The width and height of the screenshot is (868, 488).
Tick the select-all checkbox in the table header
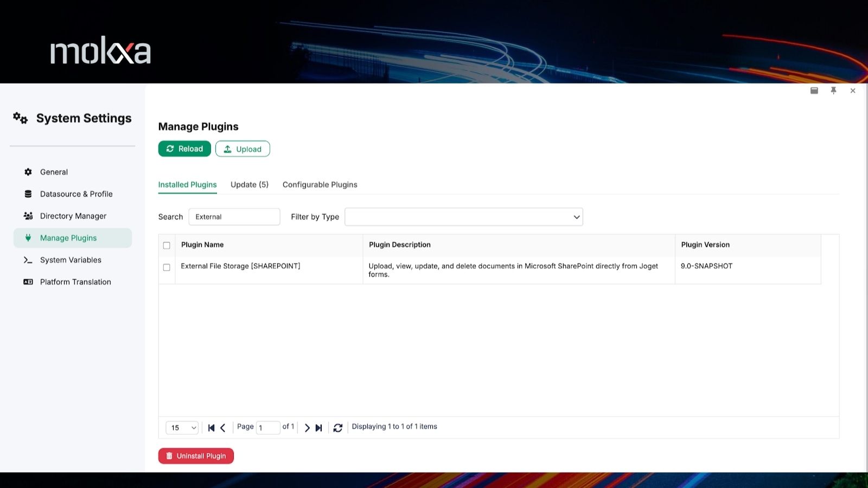(167, 246)
